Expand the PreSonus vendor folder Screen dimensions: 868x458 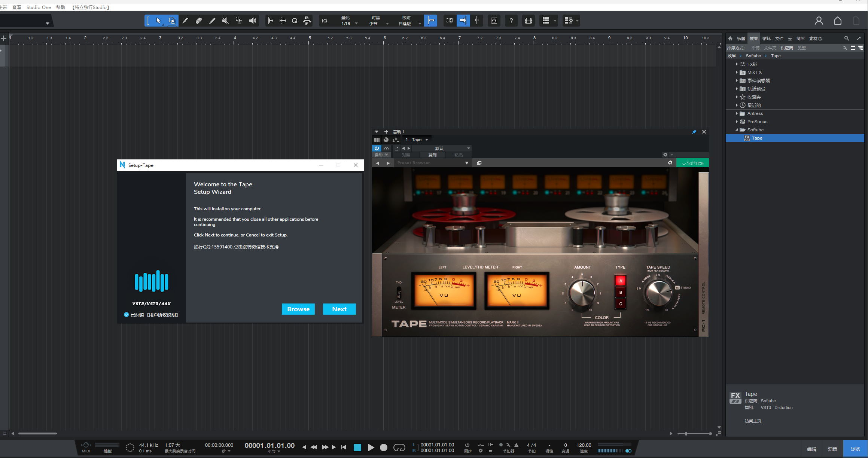[x=737, y=122]
